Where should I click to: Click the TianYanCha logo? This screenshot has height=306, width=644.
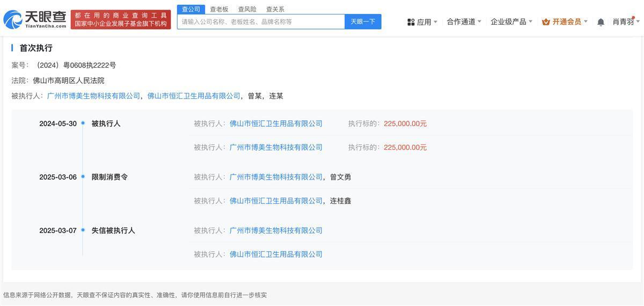pyautogui.click(x=35, y=19)
